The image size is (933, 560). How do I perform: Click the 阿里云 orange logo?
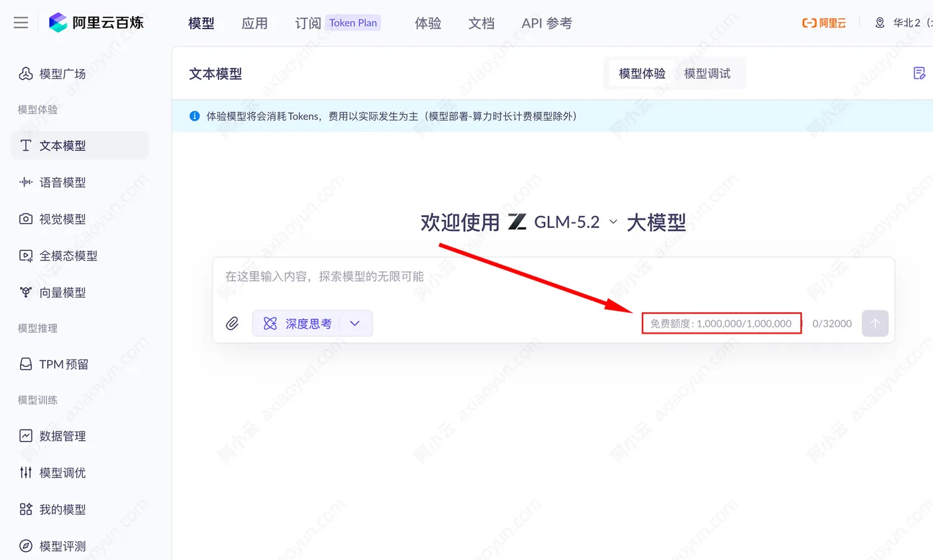[x=824, y=23]
